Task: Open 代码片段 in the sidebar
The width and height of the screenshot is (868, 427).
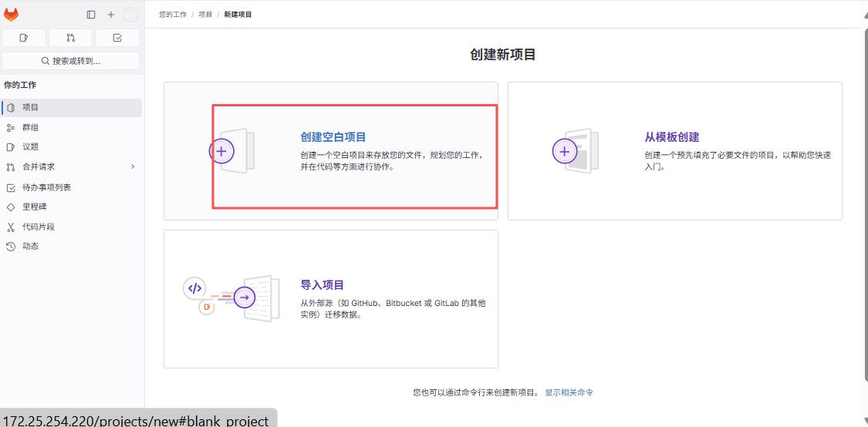Action: tap(72, 227)
